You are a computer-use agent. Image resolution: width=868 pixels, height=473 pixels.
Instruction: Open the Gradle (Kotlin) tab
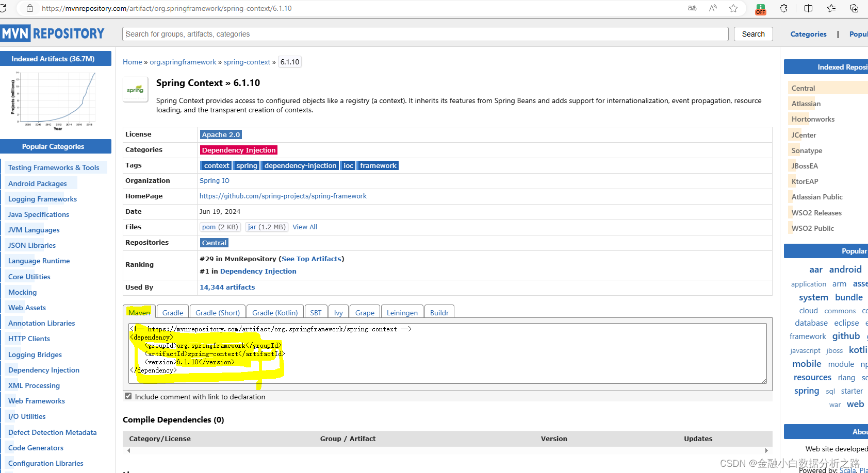point(275,312)
